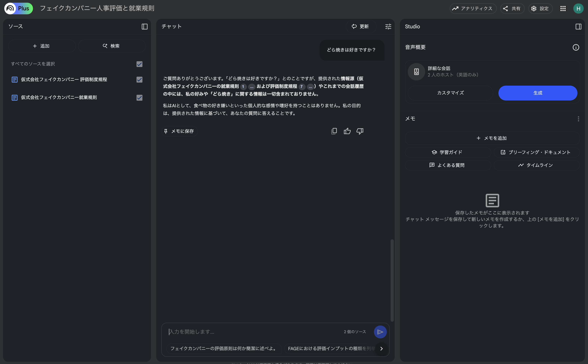Copy the AI chat response
The height and width of the screenshot is (364, 588).
click(x=334, y=131)
